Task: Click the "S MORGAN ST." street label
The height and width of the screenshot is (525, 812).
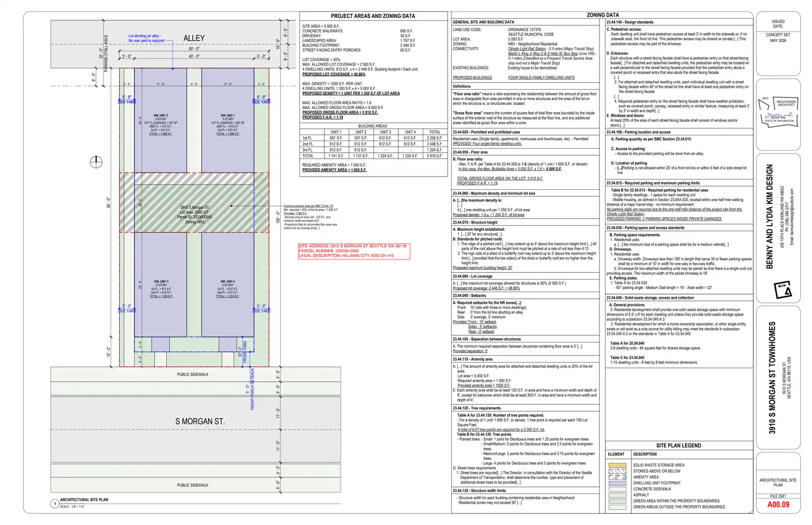Action: click(x=200, y=422)
